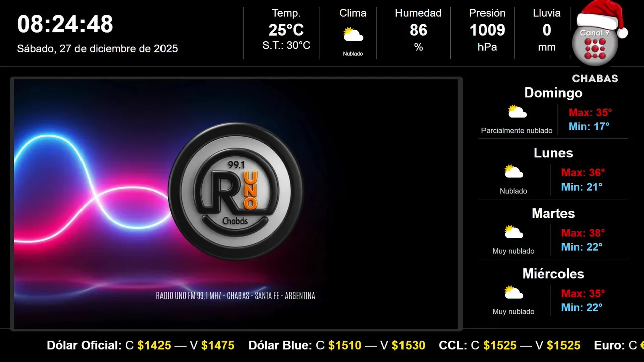644x362 pixels.
Task: Click the Miércoles forecast heading
Action: 553,274
